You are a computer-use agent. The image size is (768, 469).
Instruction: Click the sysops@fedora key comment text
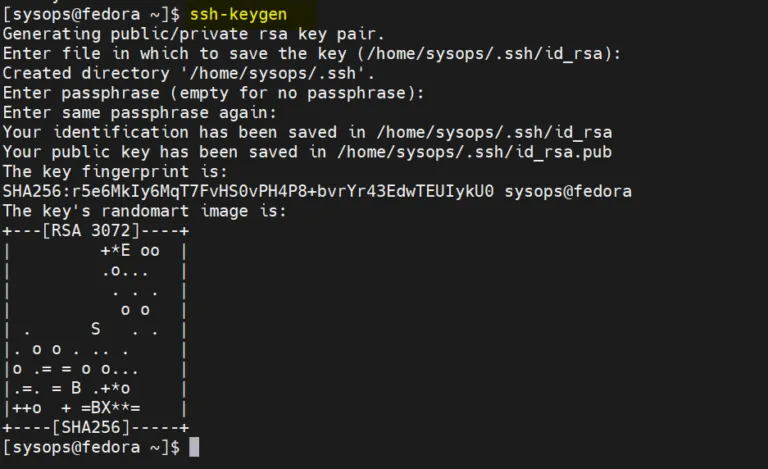[x=568, y=191]
